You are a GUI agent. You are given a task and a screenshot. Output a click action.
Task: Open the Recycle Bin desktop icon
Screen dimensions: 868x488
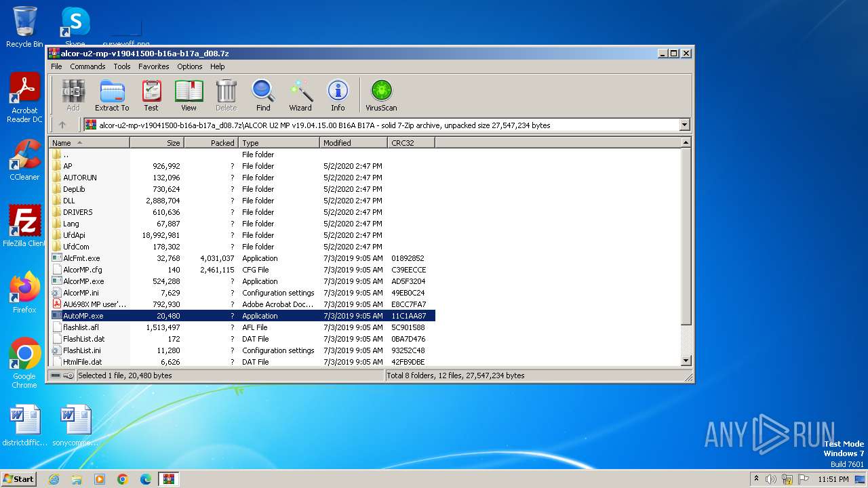click(x=24, y=27)
